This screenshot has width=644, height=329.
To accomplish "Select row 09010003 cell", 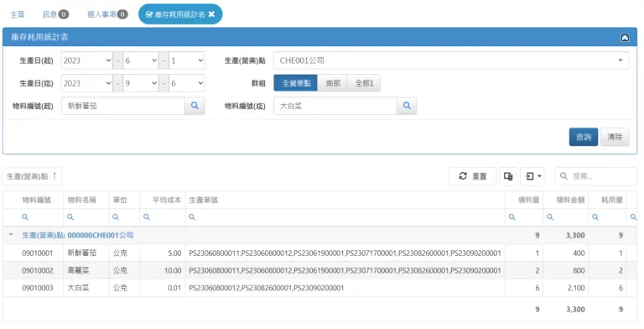I will pyautogui.click(x=38, y=288).
